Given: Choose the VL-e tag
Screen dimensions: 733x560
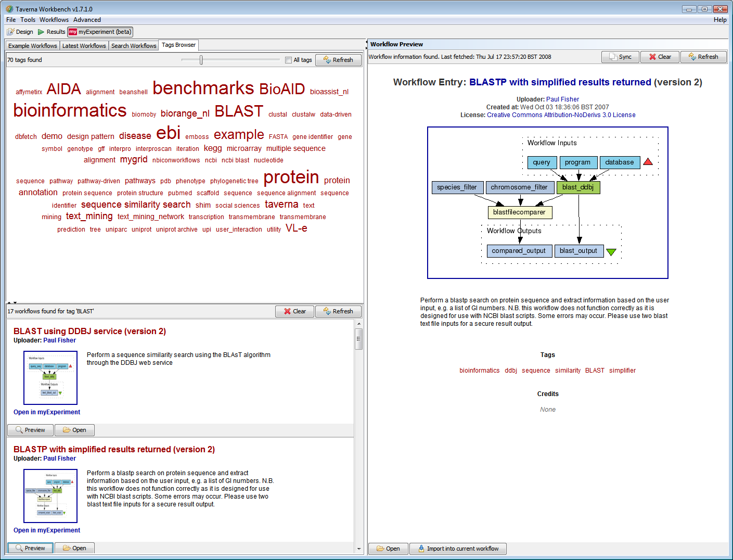Looking at the screenshot, I should pos(297,228).
